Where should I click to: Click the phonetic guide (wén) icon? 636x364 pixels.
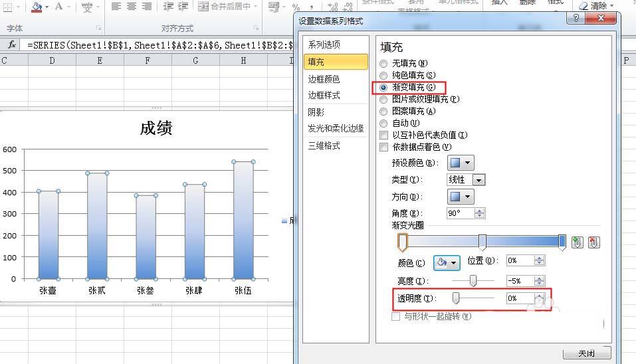click(87, 7)
